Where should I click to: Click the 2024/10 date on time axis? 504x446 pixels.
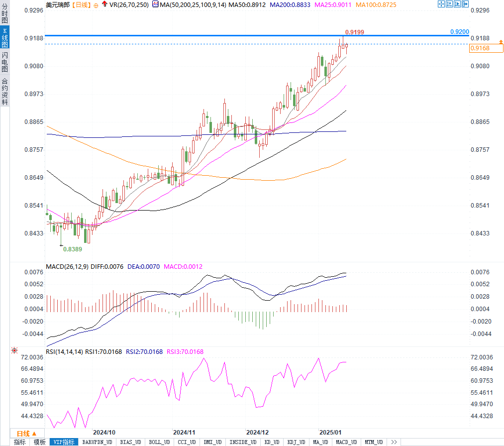(104, 433)
